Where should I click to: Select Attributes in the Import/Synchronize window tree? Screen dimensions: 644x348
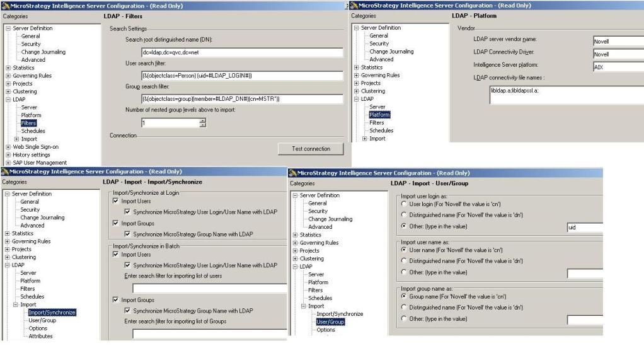pos(41,336)
